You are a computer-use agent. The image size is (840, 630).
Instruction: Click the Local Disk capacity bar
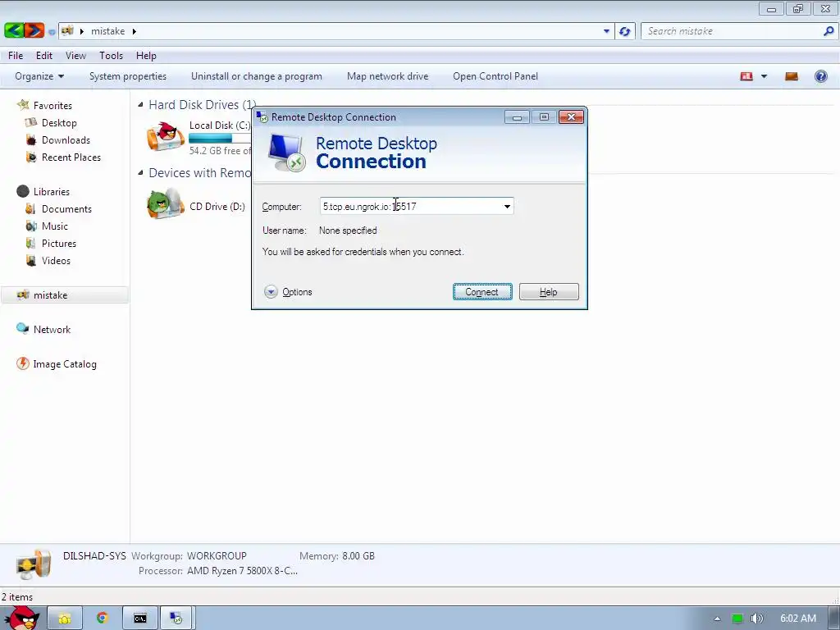220,138
